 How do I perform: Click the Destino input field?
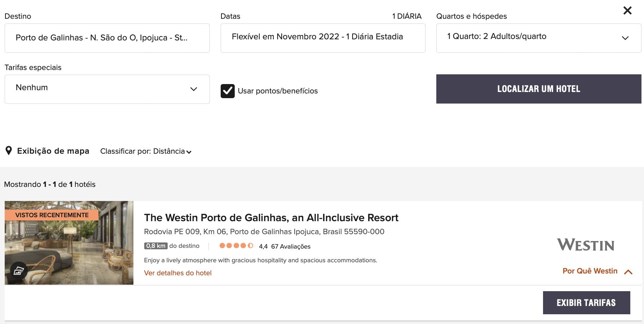107,38
